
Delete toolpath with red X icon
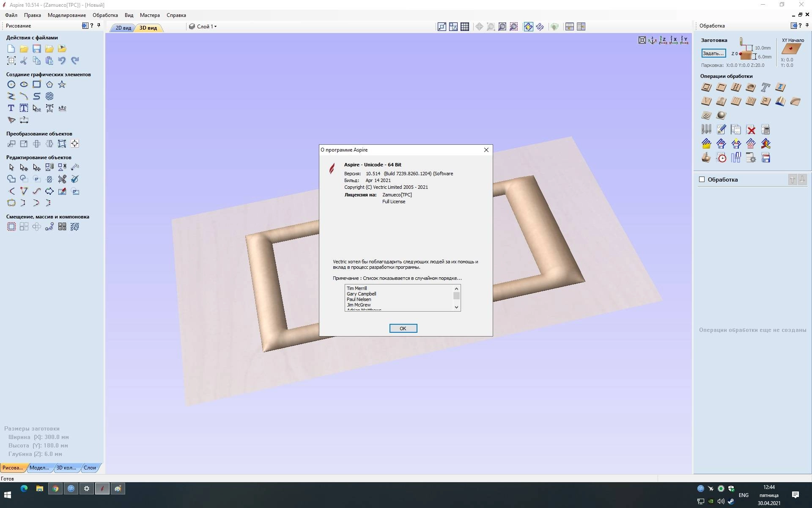tap(751, 130)
